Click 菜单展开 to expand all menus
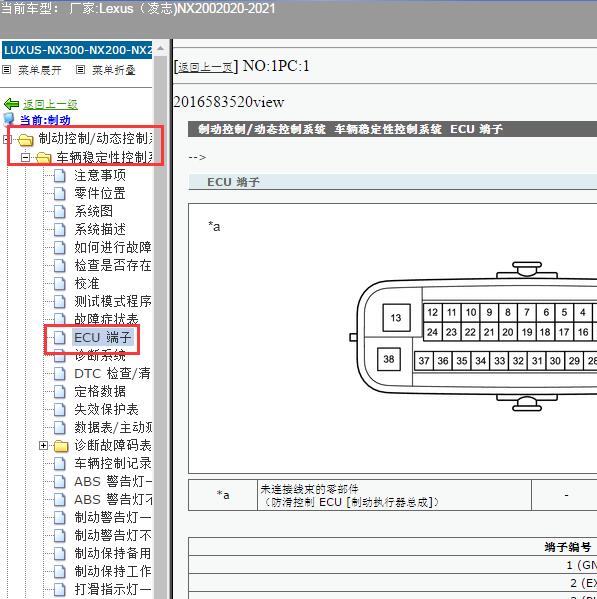The height and width of the screenshot is (599, 597). click(40, 70)
